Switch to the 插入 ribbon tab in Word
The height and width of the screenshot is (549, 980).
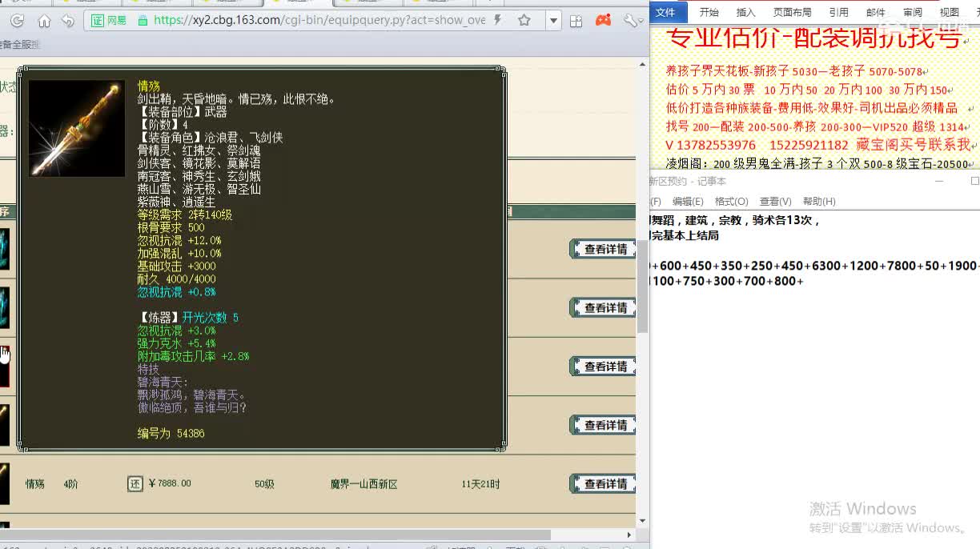click(745, 12)
